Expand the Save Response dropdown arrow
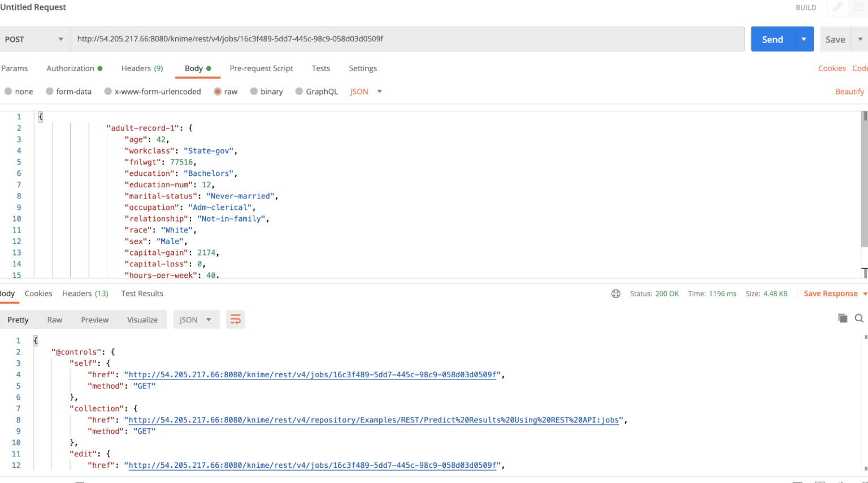The width and height of the screenshot is (868, 483). pos(865,294)
